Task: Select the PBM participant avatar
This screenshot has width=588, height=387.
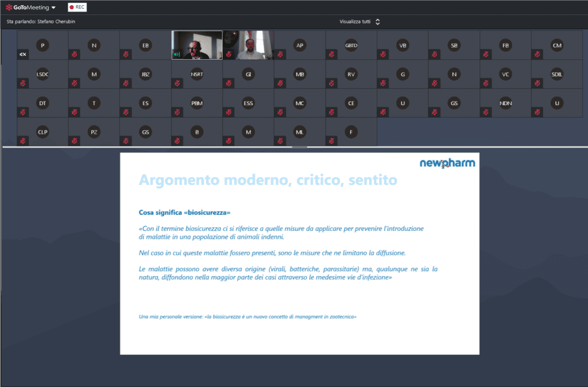Action: (197, 103)
